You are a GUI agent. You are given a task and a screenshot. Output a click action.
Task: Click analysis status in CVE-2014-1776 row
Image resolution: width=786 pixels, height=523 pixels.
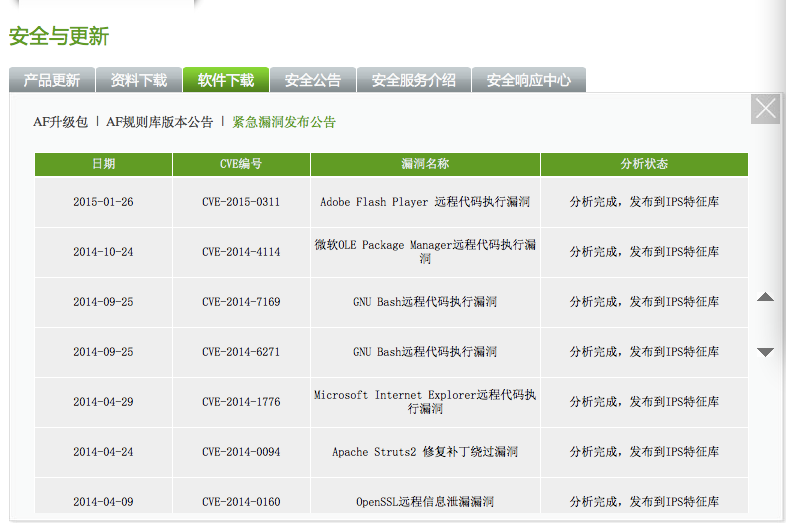tap(644, 402)
